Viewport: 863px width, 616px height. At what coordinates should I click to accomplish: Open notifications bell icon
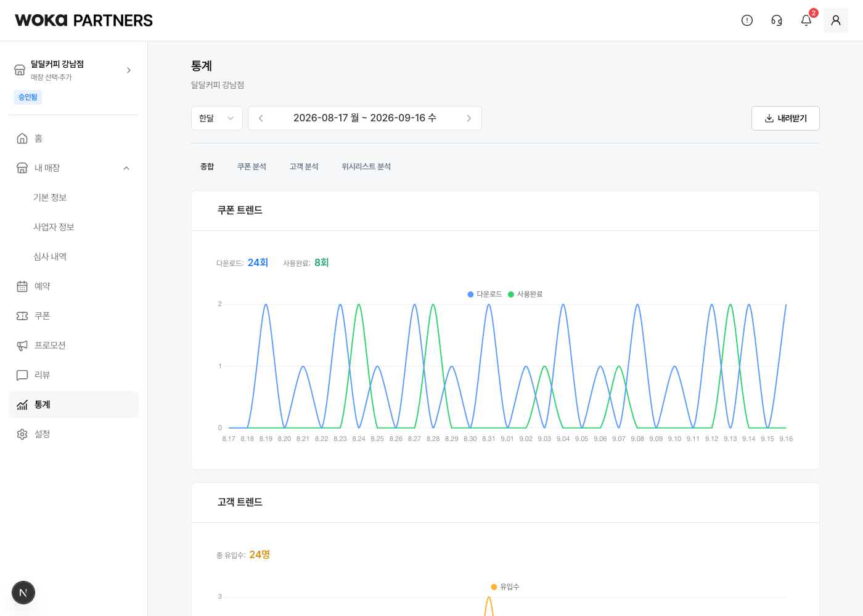pyautogui.click(x=806, y=20)
